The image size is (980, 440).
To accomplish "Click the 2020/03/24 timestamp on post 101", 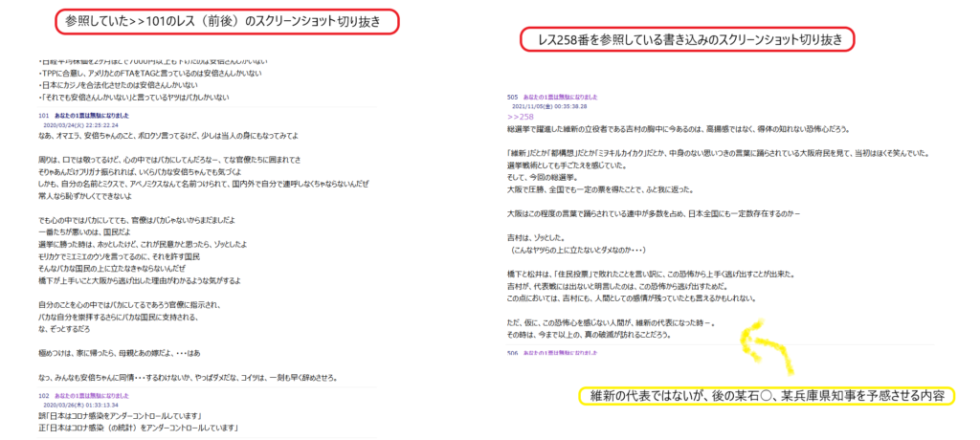I will point(80,124).
